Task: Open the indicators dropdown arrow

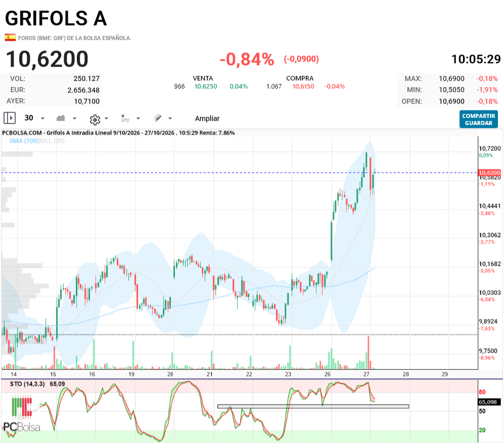Action: pos(138,118)
